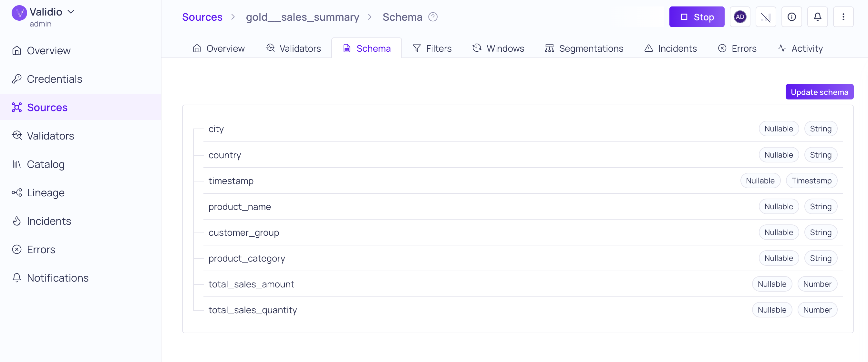Viewport: 868px width, 362px height.
Task: Click the Sources breadcrumb link
Action: coord(202,17)
